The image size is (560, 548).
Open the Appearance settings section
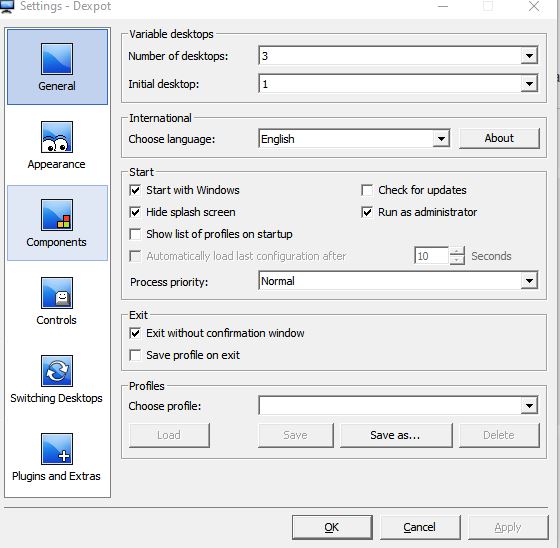tap(57, 145)
